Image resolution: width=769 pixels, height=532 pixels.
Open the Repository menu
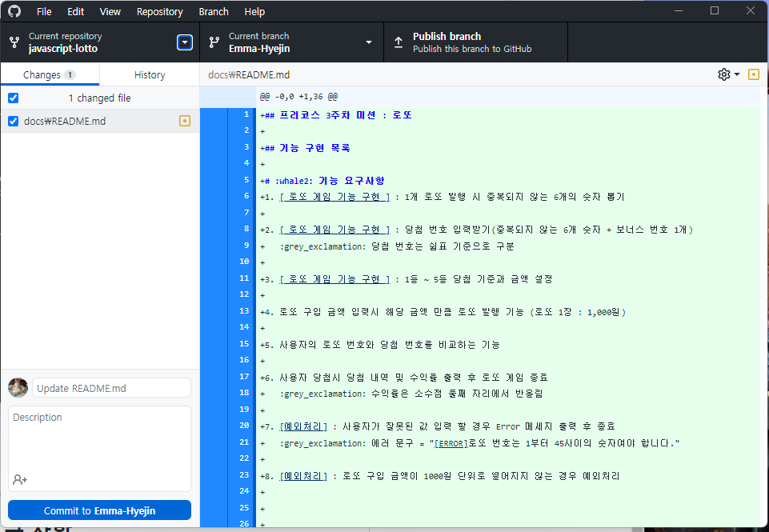159,11
